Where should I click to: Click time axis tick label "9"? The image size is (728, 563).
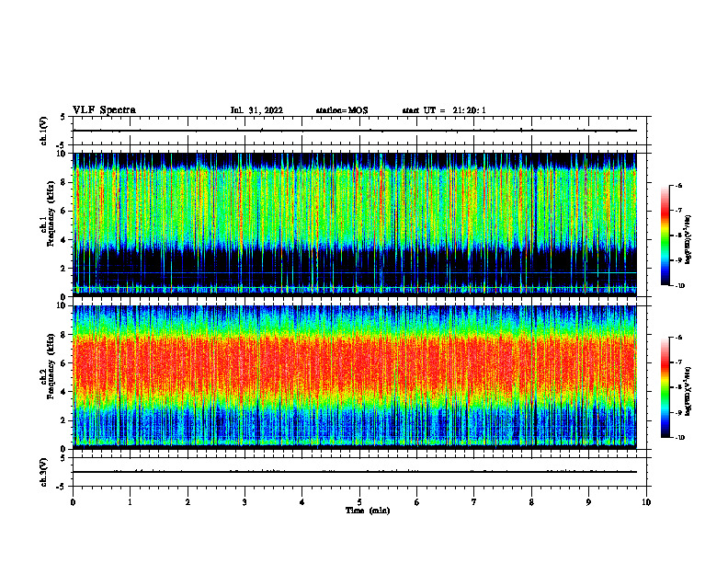pyautogui.click(x=588, y=502)
